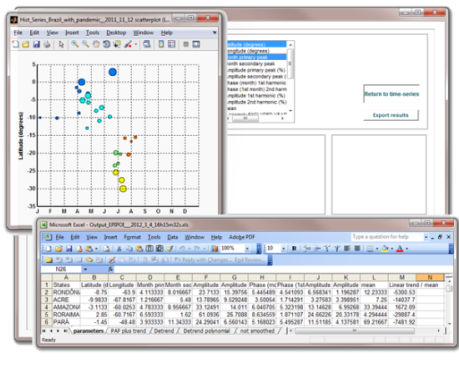Expand the Excel zoom percentage dropdown
Screen dimensions: 459x373
[247, 248]
